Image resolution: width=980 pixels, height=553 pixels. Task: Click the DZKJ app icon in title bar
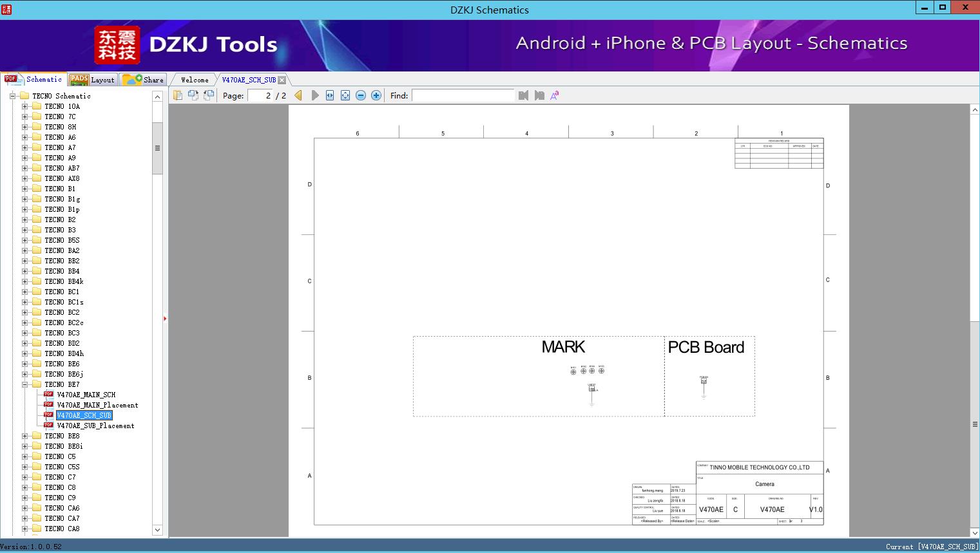[6, 9]
